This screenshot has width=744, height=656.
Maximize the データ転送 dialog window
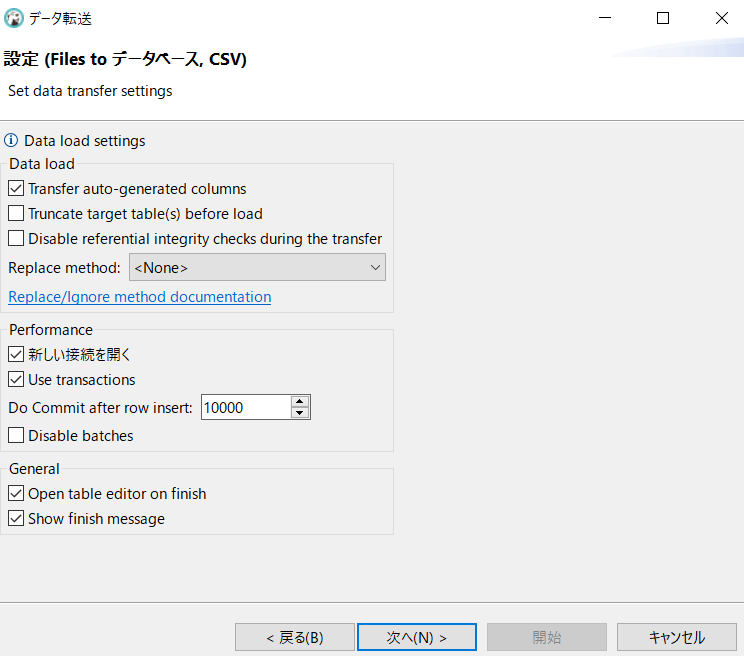(663, 18)
